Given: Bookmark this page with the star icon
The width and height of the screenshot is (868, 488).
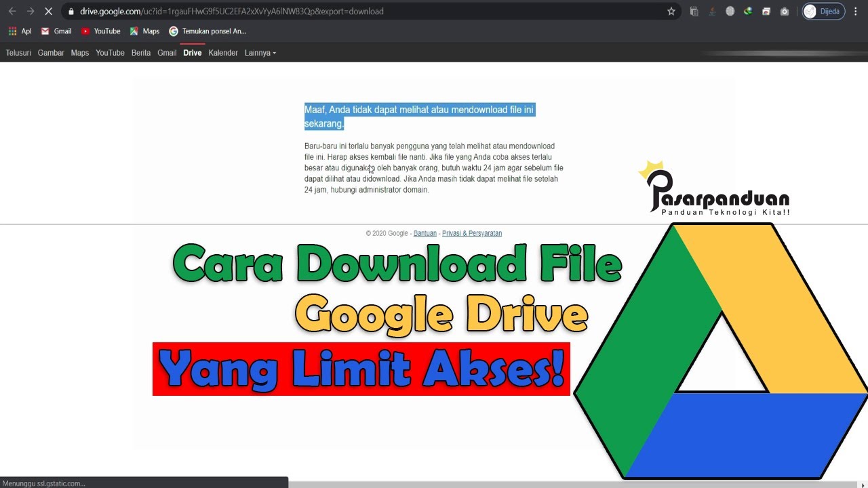Looking at the screenshot, I should 671,11.
